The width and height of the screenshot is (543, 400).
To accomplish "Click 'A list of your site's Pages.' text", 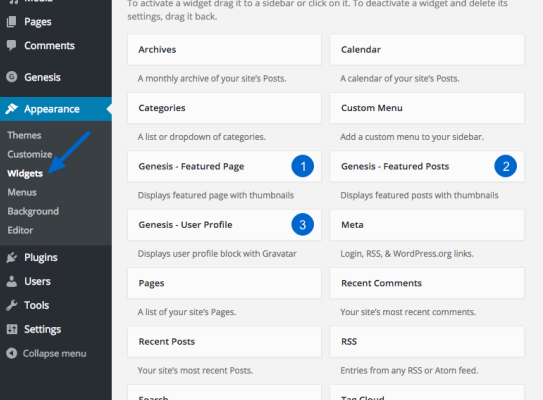I will tap(187, 312).
